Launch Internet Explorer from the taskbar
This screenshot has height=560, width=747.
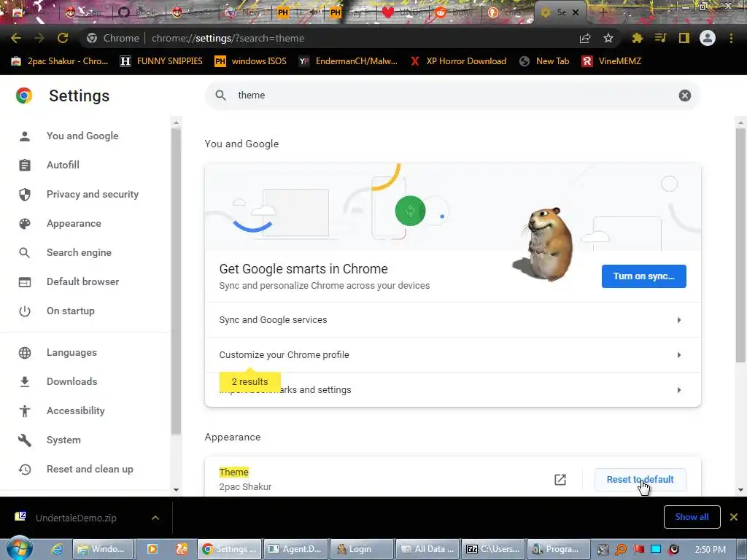click(x=57, y=549)
